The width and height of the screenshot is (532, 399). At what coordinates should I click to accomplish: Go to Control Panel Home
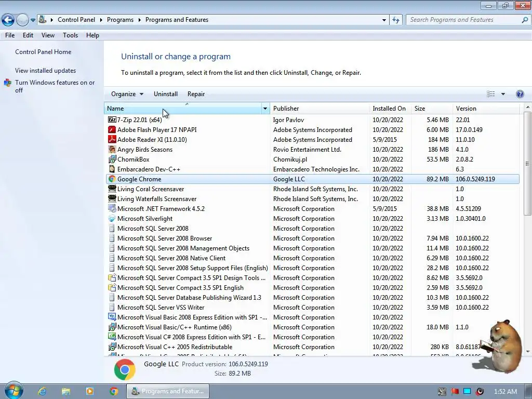(x=43, y=52)
